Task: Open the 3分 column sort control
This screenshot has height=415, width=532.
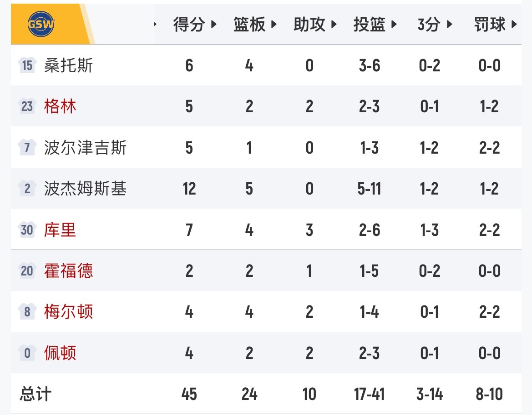Action: [450, 25]
